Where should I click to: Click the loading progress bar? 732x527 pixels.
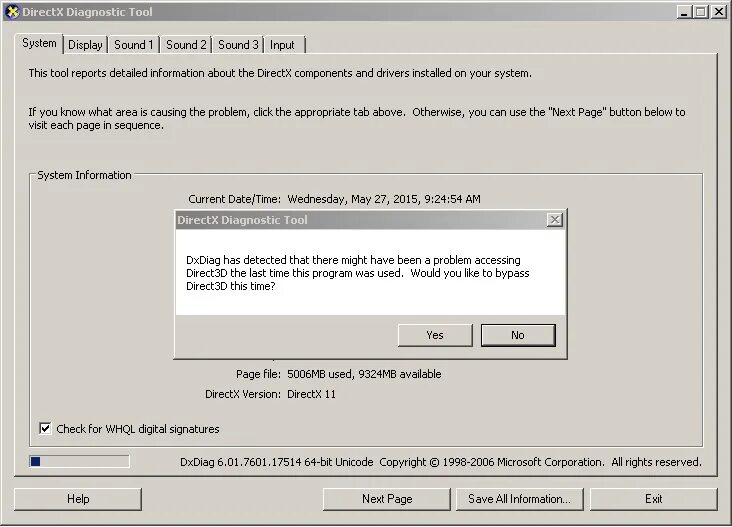(79, 462)
